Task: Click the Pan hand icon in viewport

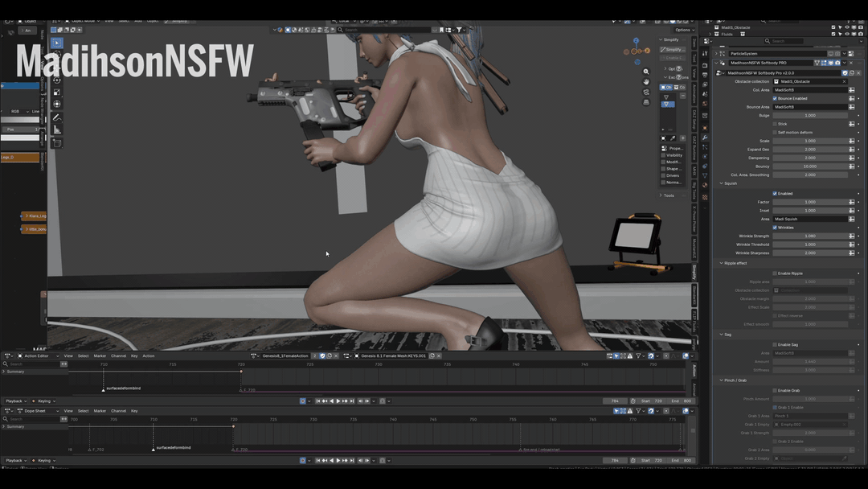Action: 646,82
